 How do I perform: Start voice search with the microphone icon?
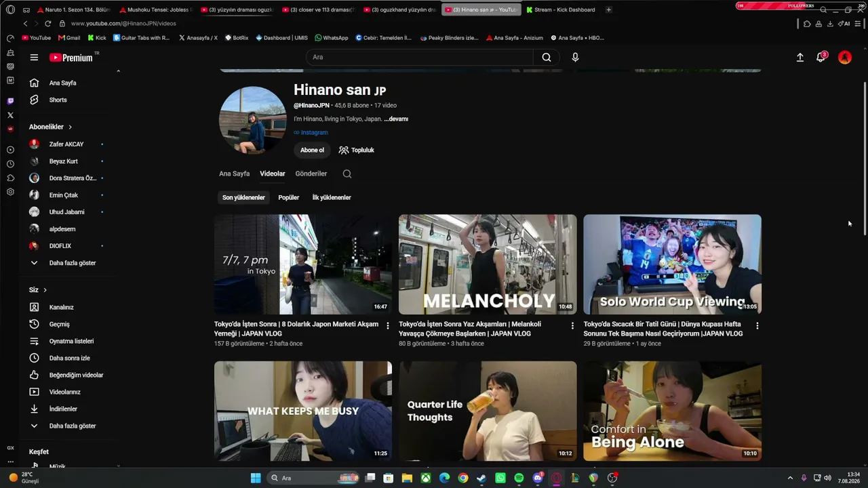(x=575, y=58)
